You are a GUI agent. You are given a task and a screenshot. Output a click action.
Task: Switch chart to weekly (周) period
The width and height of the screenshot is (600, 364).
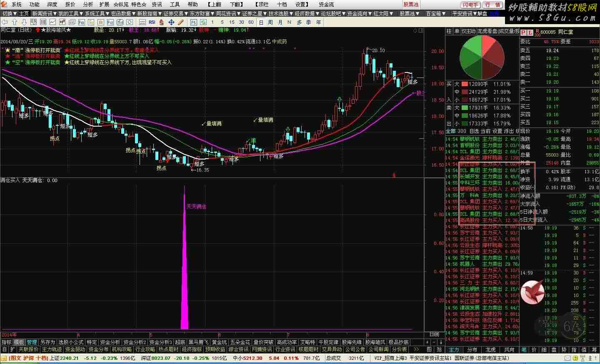(270, 22)
